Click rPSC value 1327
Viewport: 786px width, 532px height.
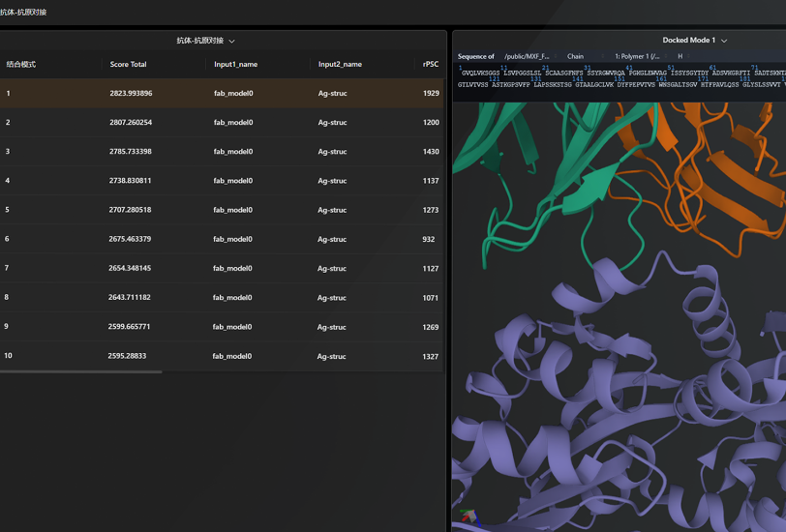pyautogui.click(x=430, y=356)
